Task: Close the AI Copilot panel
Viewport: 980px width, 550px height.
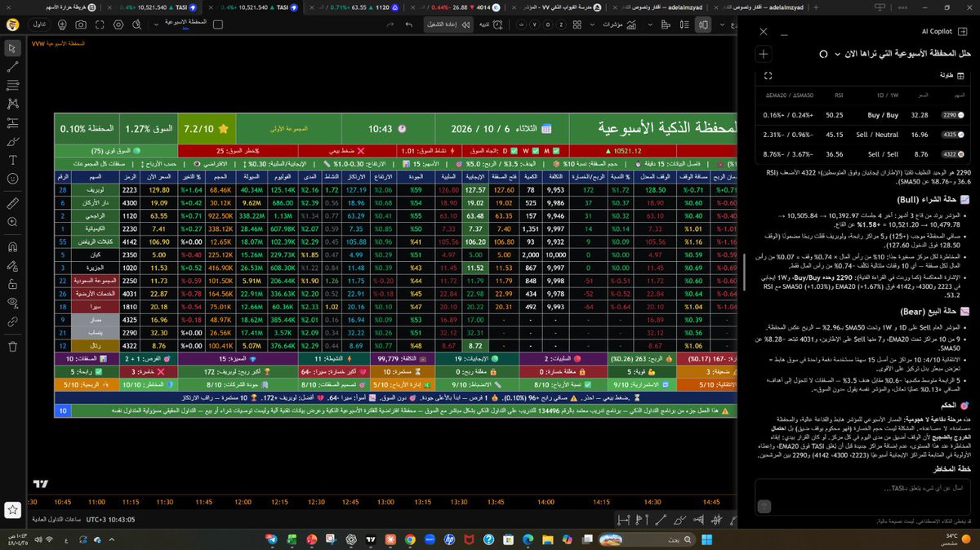Action: pos(764,31)
